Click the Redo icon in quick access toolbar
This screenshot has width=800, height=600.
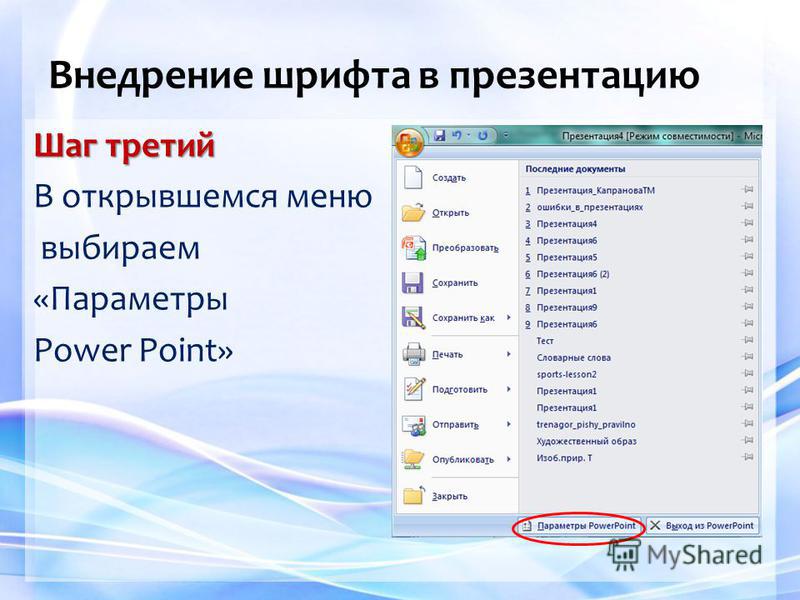[482, 136]
